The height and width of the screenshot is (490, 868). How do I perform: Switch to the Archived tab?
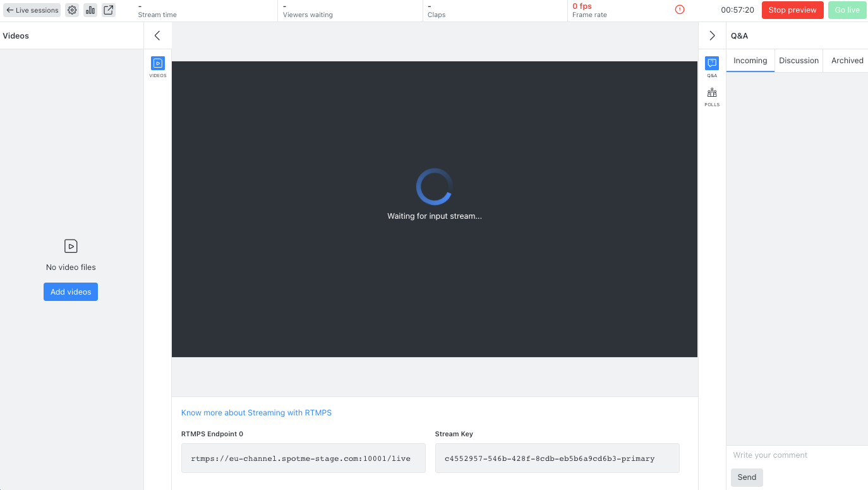pyautogui.click(x=847, y=60)
